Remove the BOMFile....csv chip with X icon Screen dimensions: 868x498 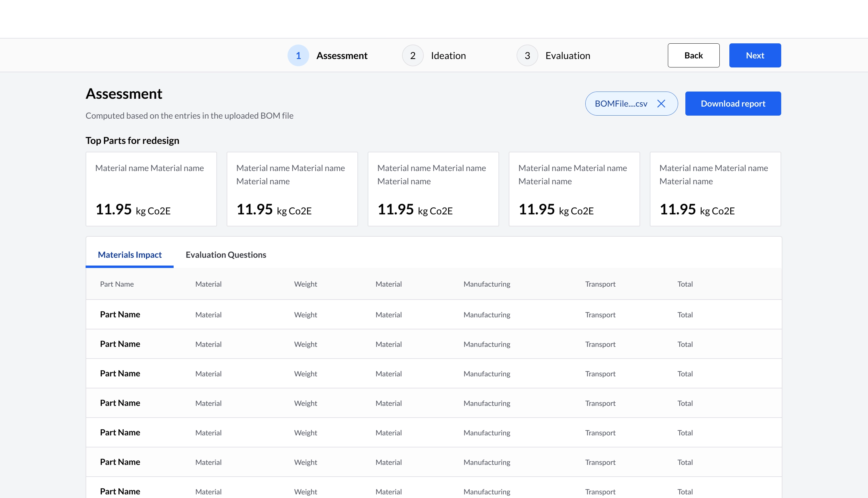pyautogui.click(x=661, y=104)
